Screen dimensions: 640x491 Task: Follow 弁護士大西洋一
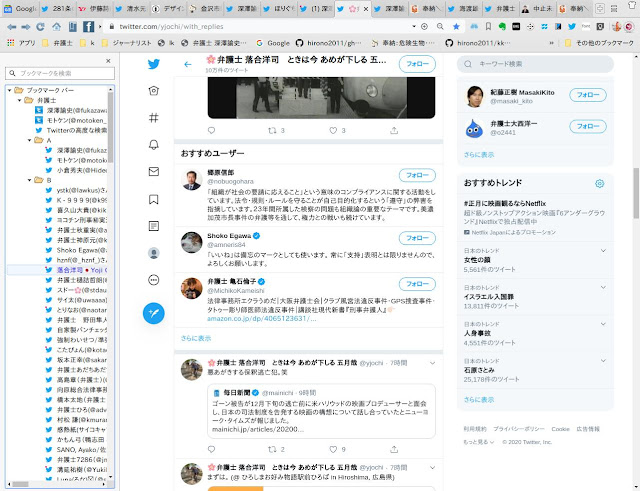point(588,127)
